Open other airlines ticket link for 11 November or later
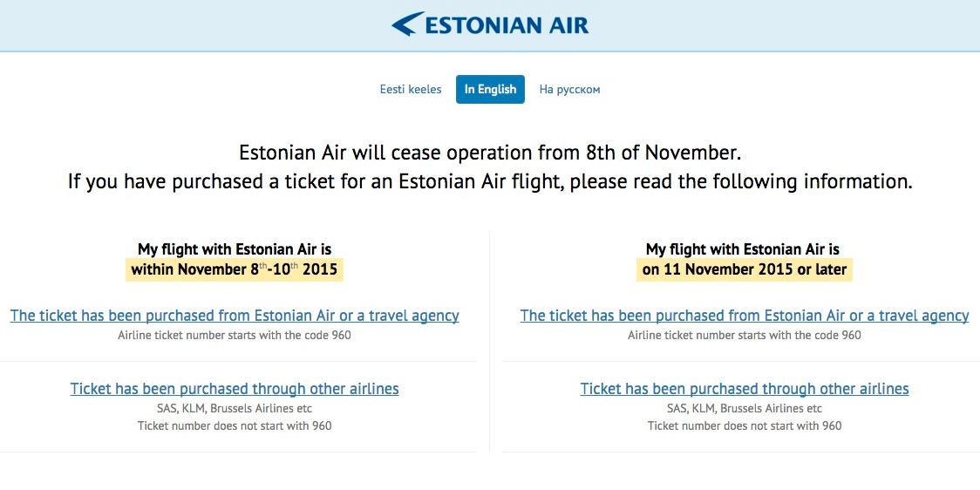980x490 pixels. (745, 389)
